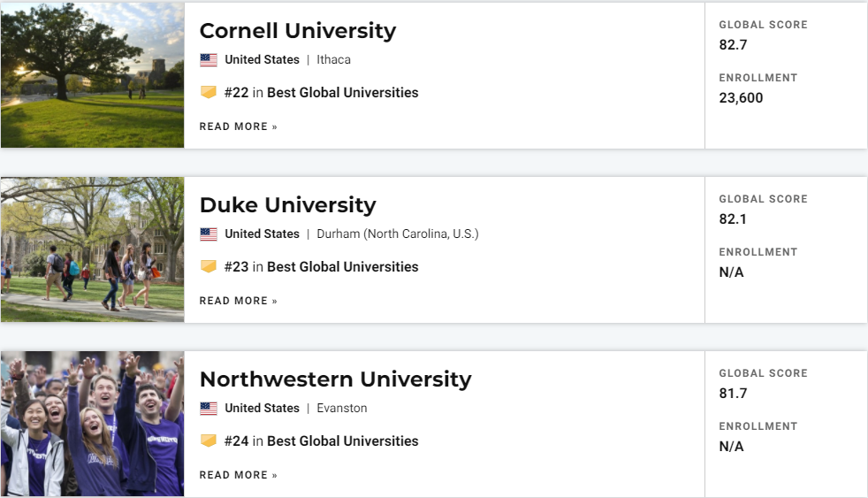Viewport: 868px width, 498px height.
Task: Click Best Global Universities link for rank #23
Action: point(342,267)
